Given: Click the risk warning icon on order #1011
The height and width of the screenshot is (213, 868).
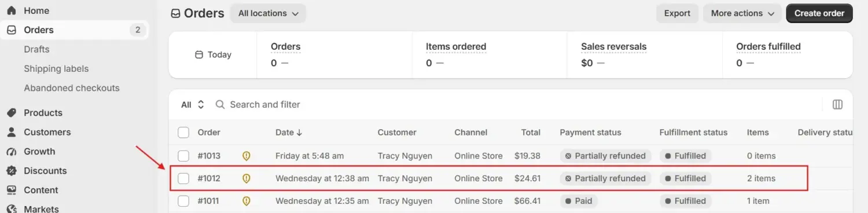Looking at the screenshot, I should click(x=246, y=201).
